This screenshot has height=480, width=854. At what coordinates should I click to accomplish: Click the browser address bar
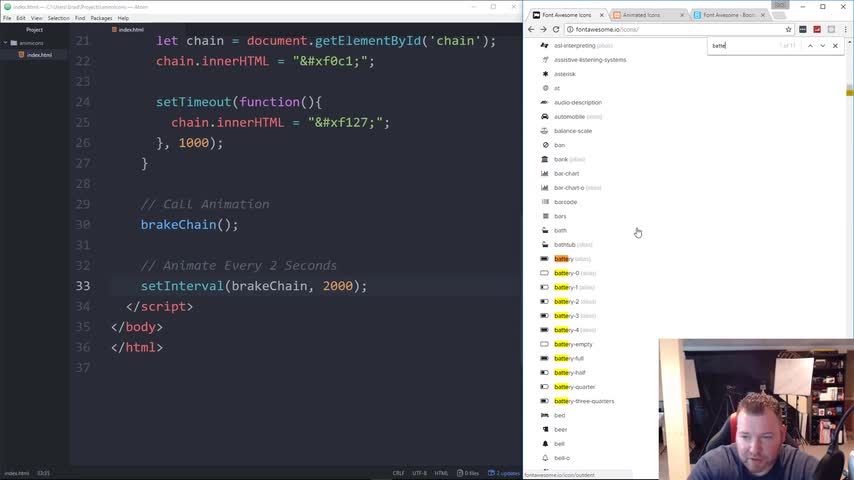[677, 29]
